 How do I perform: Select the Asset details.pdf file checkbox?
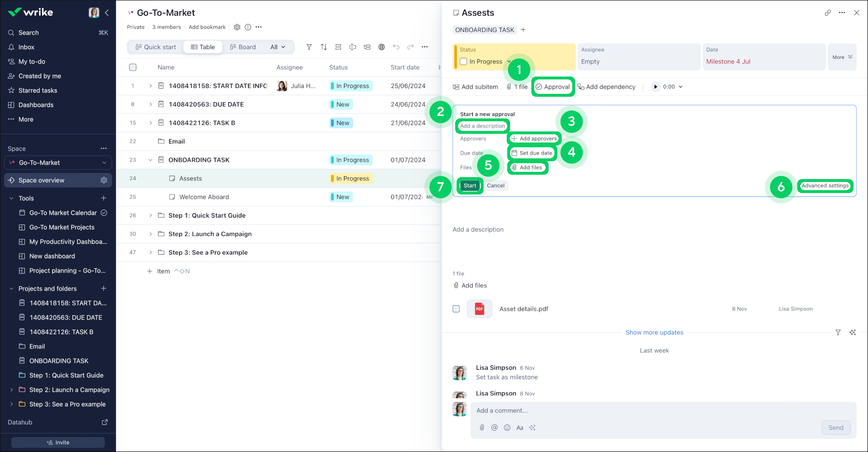pos(456,309)
